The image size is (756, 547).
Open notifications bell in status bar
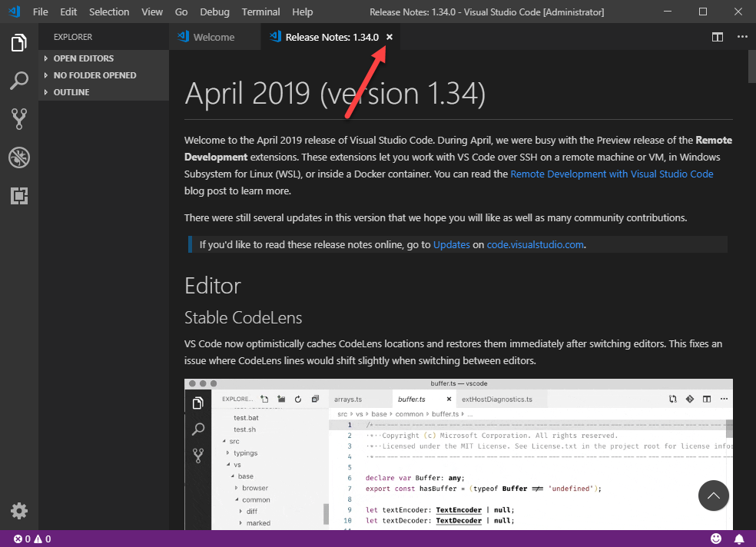tap(738, 539)
